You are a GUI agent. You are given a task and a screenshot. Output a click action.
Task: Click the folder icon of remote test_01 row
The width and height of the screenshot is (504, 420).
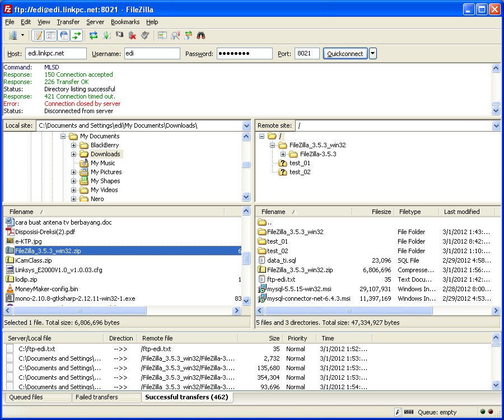262,241
